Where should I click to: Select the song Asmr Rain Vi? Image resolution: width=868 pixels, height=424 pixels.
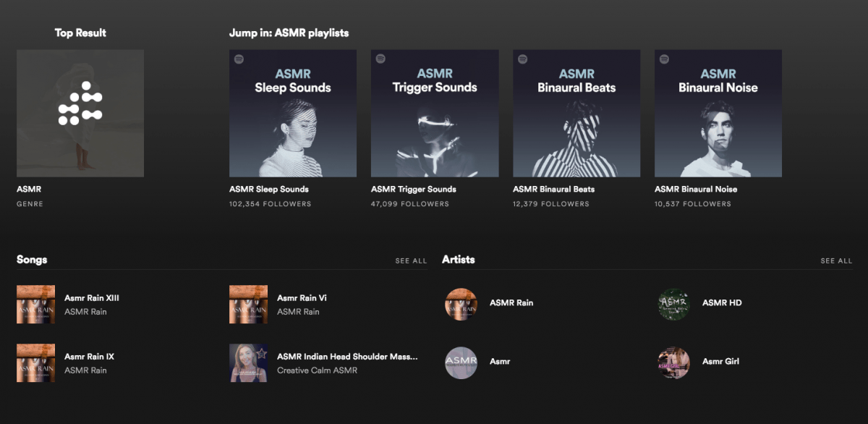click(x=300, y=297)
